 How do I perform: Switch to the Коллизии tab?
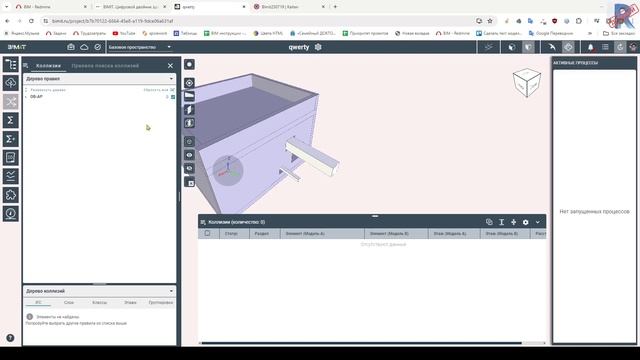48,66
